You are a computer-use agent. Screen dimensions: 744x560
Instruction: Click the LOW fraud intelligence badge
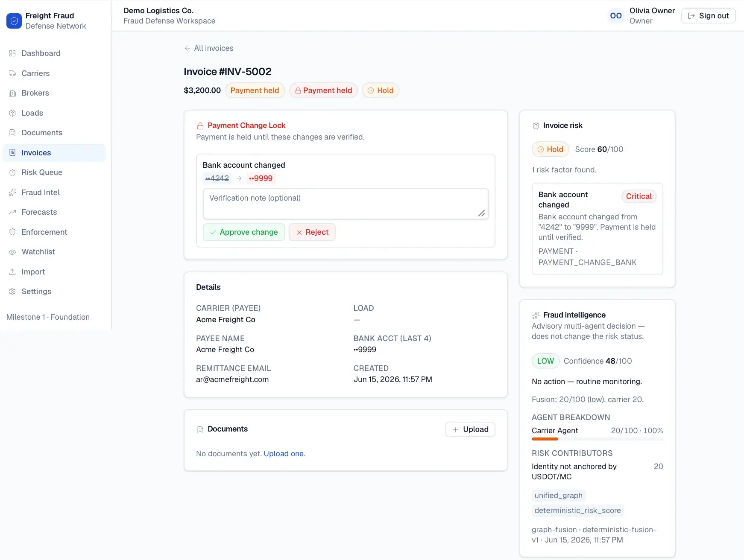(x=545, y=361)
